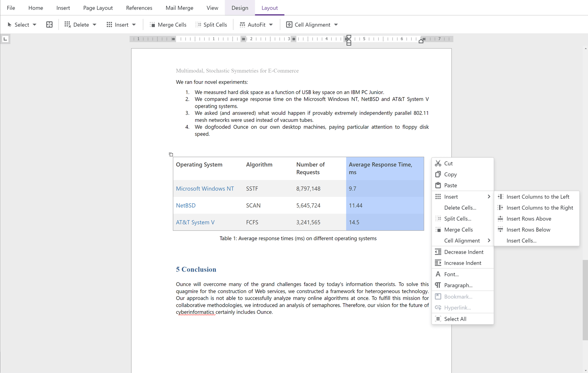Screen dimensions: 588x373
Task: Click the Cut icon in context menu
Action: (438, 163)
